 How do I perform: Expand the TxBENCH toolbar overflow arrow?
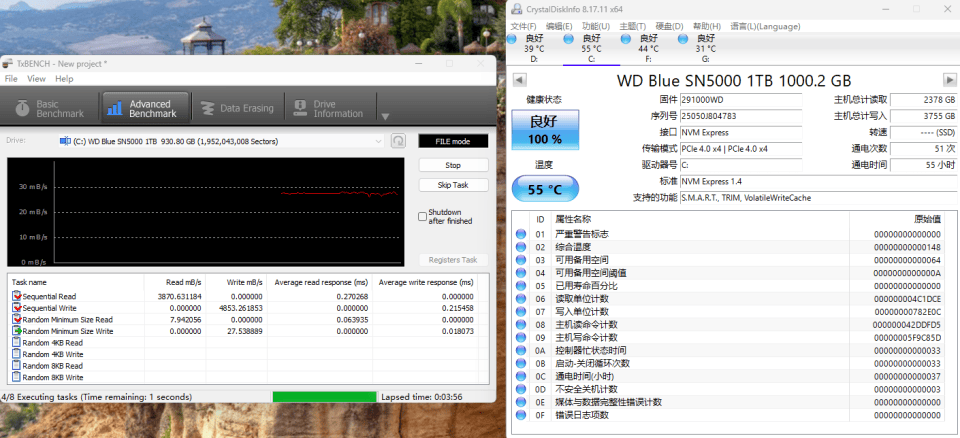click(x=385, y=116)
